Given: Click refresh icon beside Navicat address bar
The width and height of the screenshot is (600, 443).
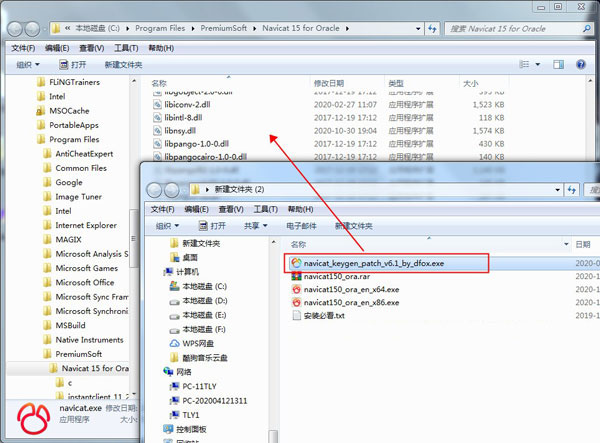Looking at the screenshot, I should (432, 29).
